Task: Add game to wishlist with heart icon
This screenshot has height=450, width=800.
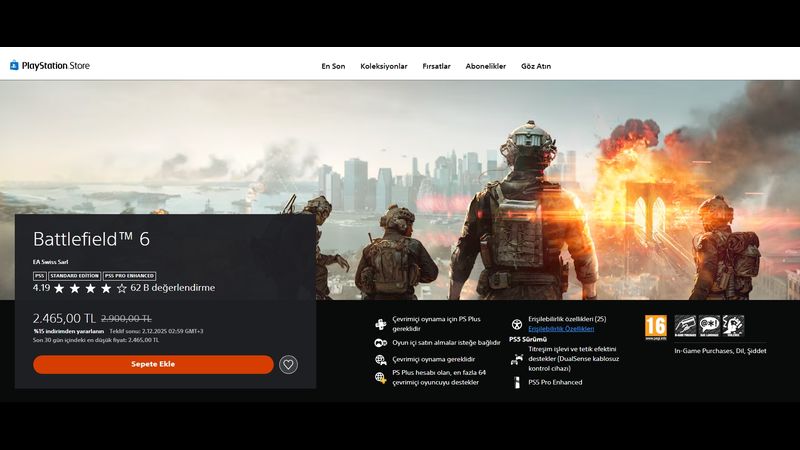Action: (288, 364)
